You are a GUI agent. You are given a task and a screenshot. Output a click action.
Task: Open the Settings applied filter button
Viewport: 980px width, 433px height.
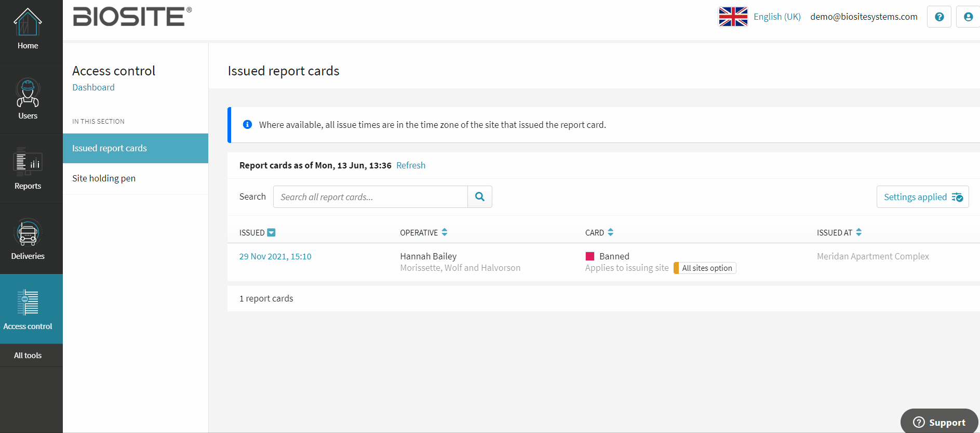point(922,197)
